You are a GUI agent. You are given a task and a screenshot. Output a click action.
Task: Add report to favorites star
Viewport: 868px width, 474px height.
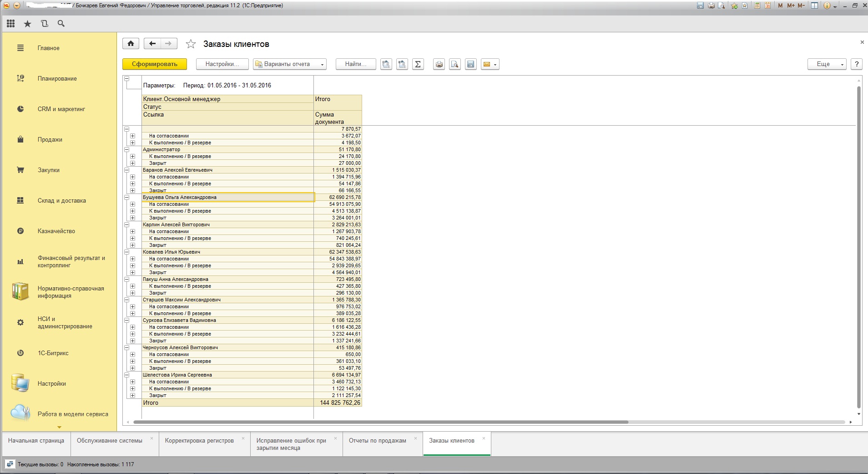click(191, 44)
